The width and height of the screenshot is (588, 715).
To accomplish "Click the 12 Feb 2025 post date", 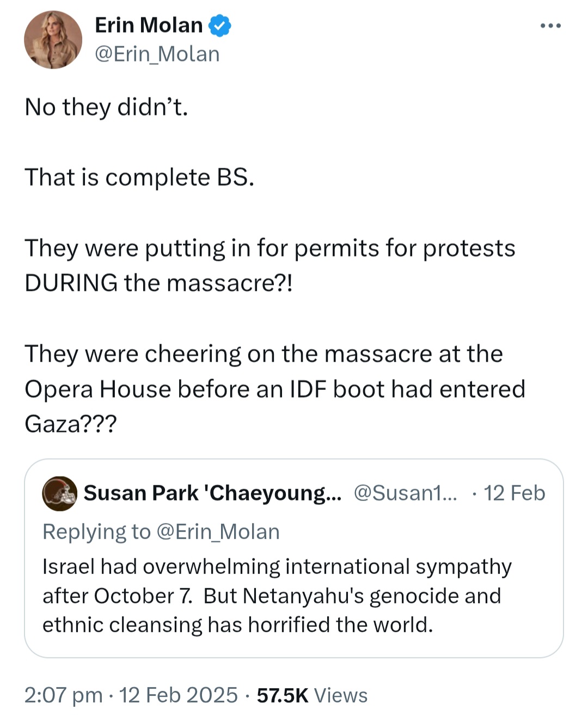I will tap(178, 695).
